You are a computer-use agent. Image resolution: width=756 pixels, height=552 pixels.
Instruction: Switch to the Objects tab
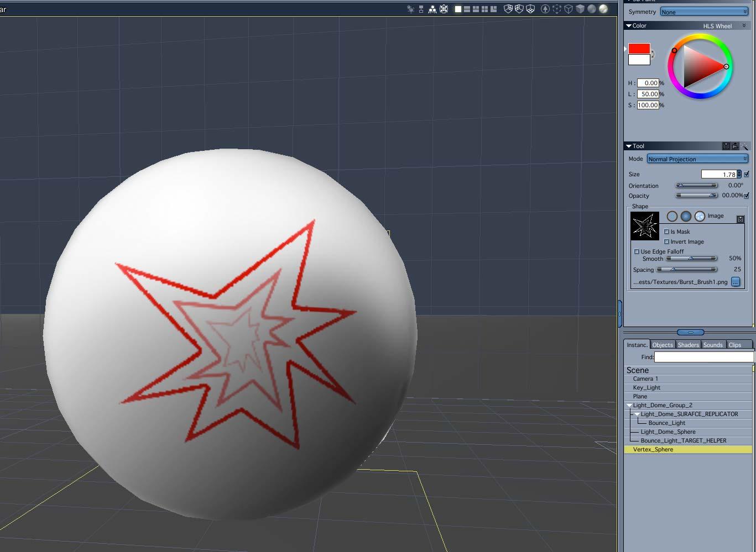click(663, 345)
